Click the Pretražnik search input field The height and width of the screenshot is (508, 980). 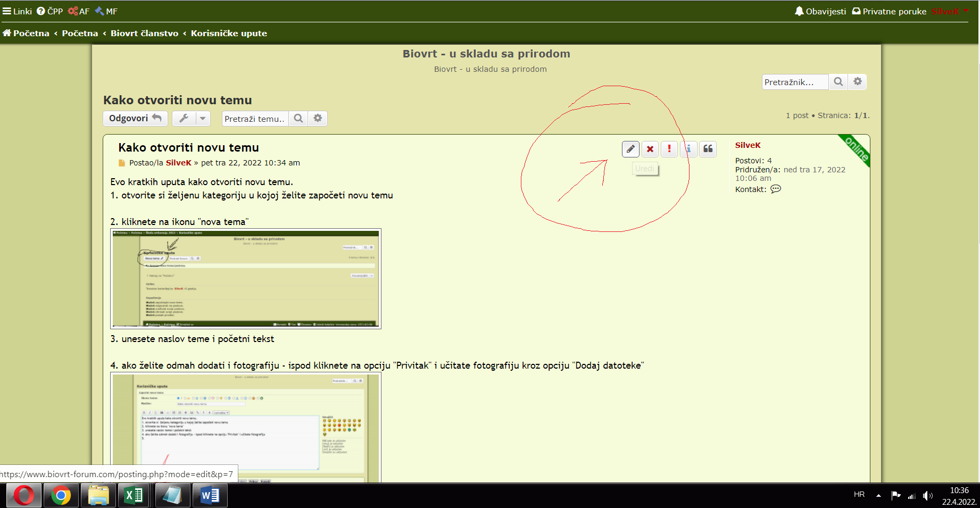point(795,82)
